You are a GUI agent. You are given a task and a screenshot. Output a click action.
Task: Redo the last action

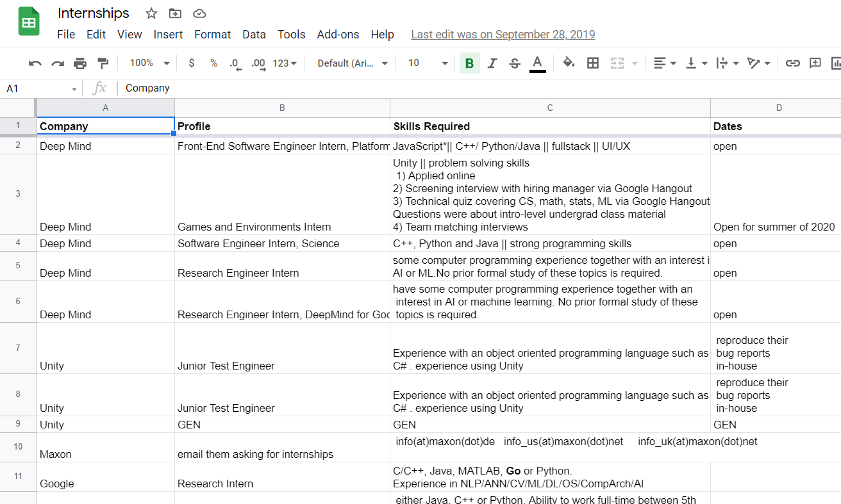(58, 63)
